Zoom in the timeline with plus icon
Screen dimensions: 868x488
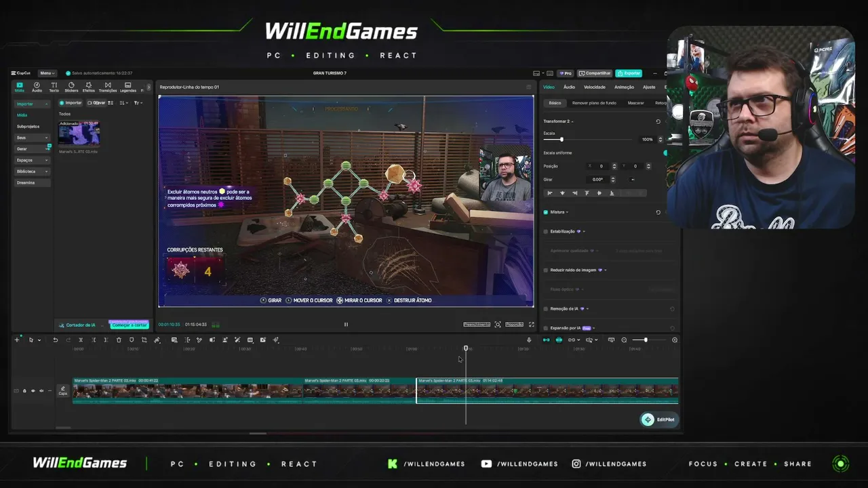point(675,340)
